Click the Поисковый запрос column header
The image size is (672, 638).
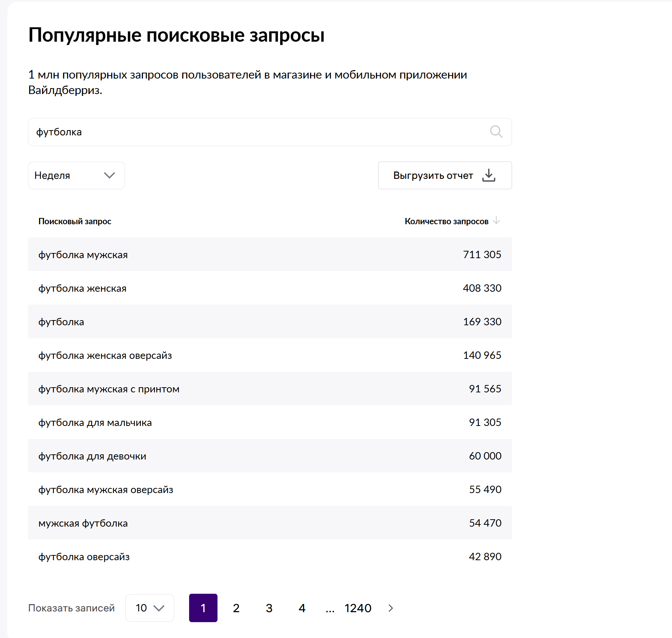point(75,221)
